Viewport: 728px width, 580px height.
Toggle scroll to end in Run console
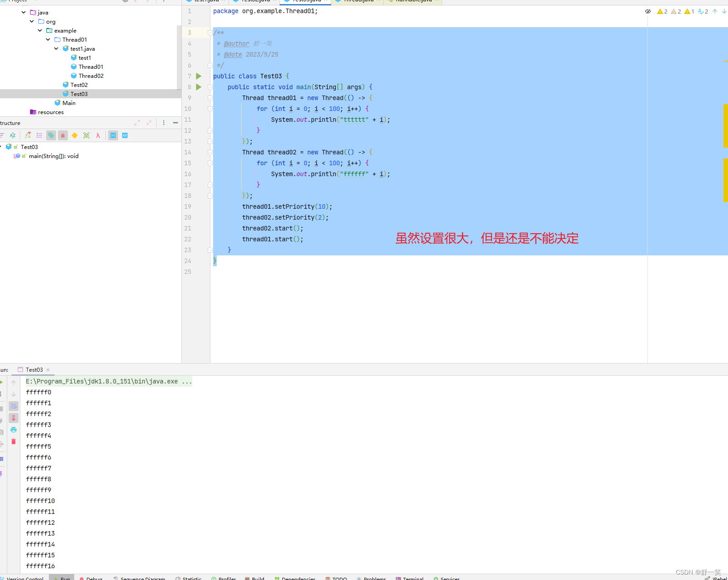tap(14, 418)
